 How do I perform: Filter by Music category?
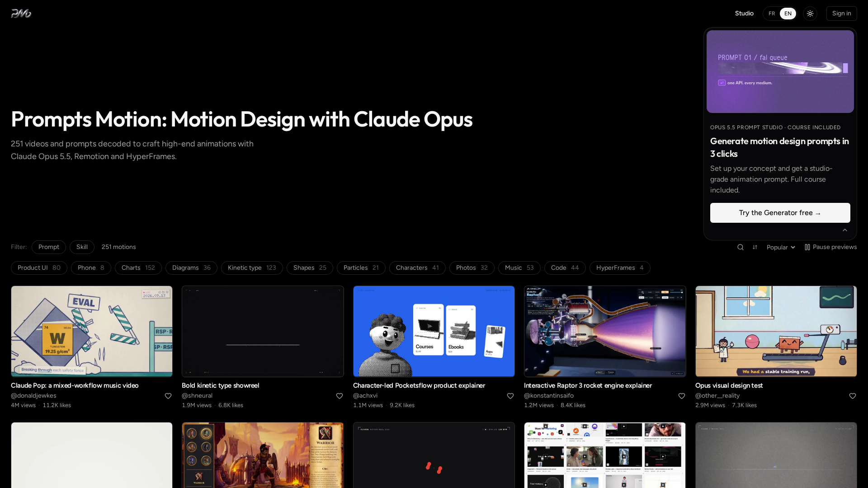click(x=519, y=268)
